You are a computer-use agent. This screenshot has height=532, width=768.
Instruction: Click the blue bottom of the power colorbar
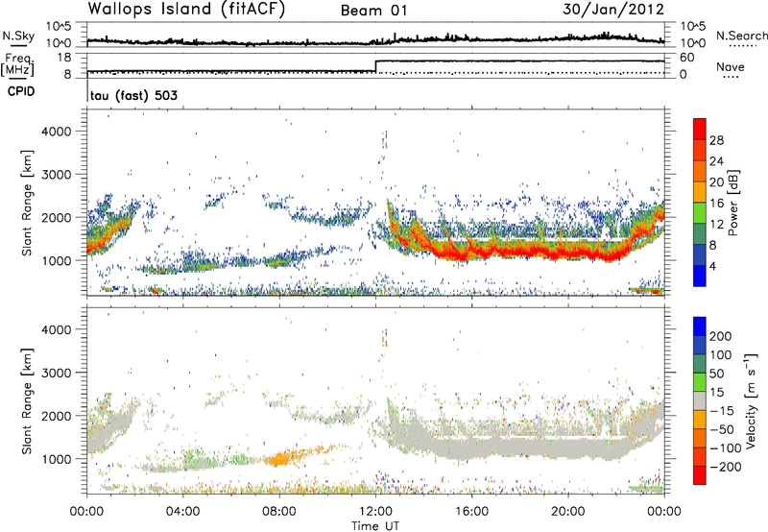[x=700, y=277]
